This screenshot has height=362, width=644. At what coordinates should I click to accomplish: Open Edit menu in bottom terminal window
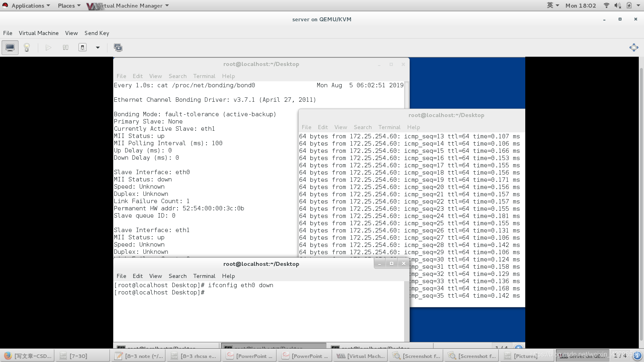tap(138, 276)
